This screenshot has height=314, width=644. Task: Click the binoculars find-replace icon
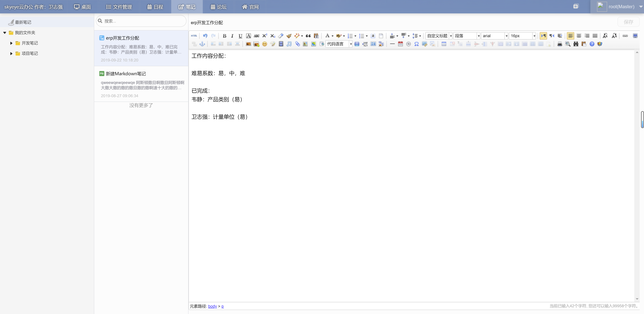coord(576,44)
